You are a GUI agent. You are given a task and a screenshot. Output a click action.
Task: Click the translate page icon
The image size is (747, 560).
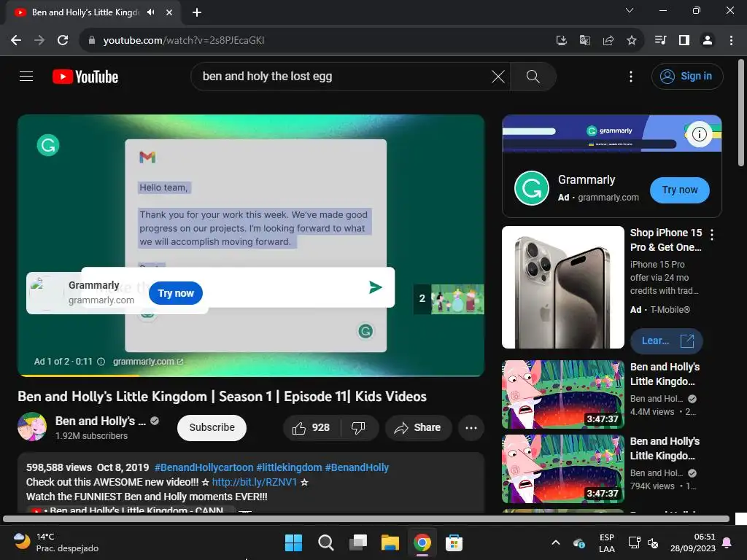click(x=584, y=41)
